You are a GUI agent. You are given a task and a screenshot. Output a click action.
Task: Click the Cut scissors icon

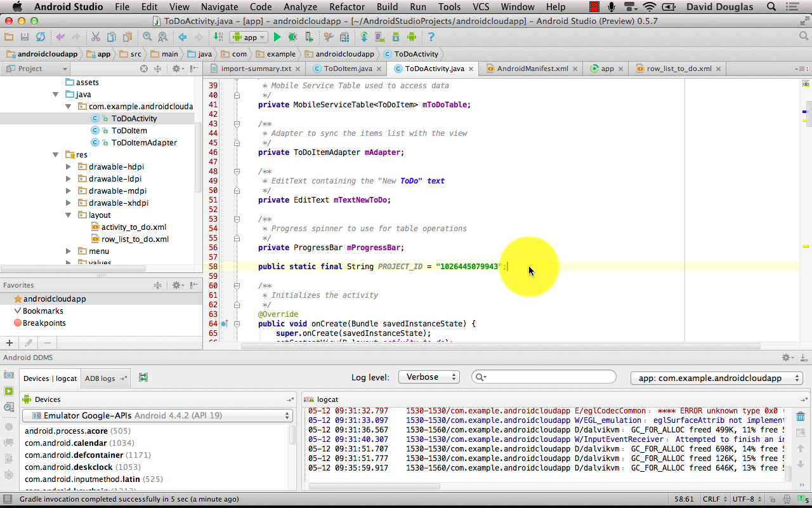tap(96, 37)
